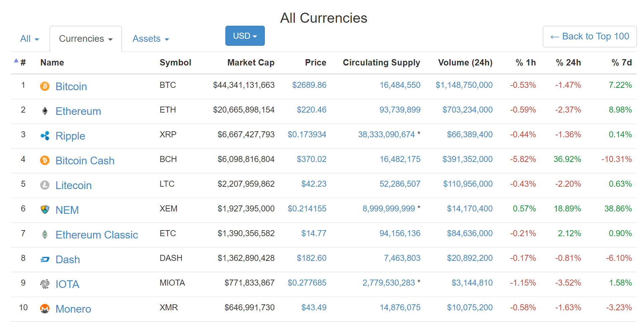Click Bitcoin volume $1,148,750,000
Image resolution: width=644 pixels, height=322 pixels.
click(464, 85)
